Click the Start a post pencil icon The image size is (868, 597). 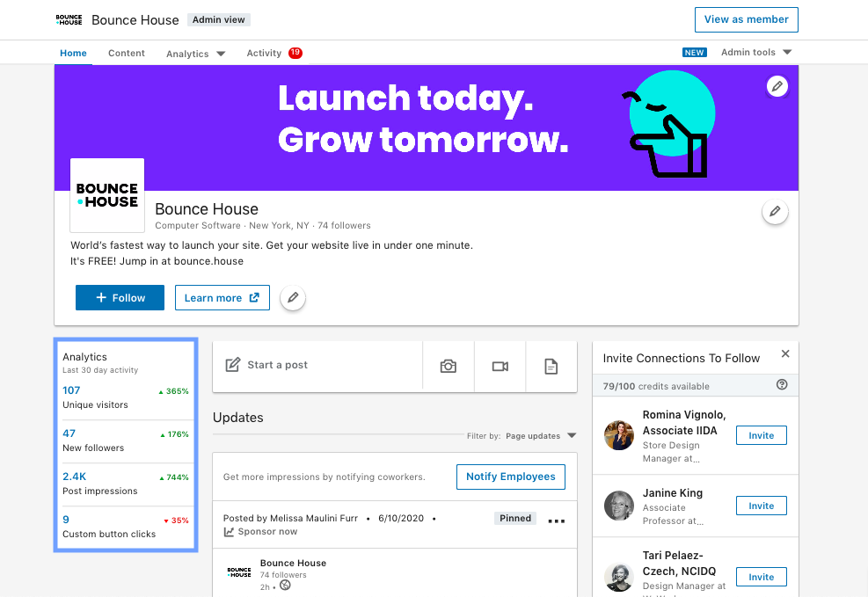233,365
